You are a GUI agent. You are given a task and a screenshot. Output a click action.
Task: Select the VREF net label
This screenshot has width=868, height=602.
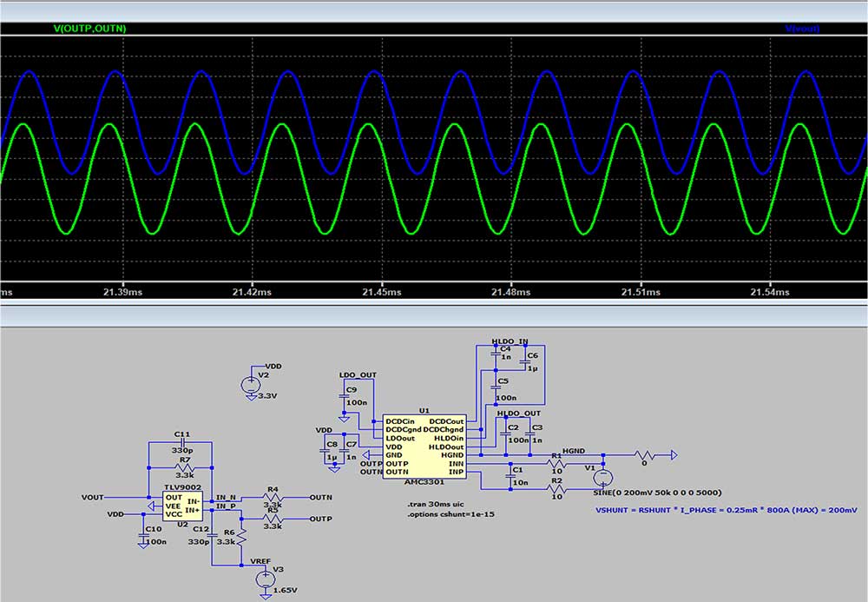pos(260,561)
